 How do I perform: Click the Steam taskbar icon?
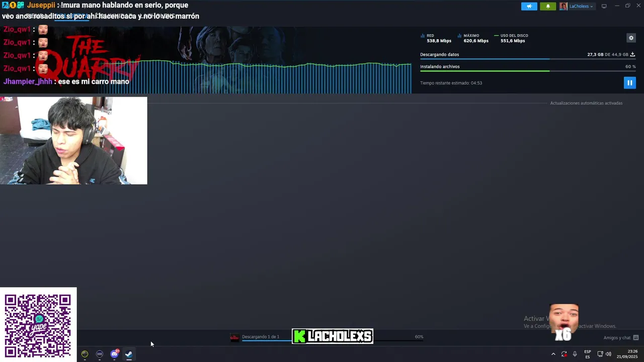pyautogui.click(x=129, y=354)
